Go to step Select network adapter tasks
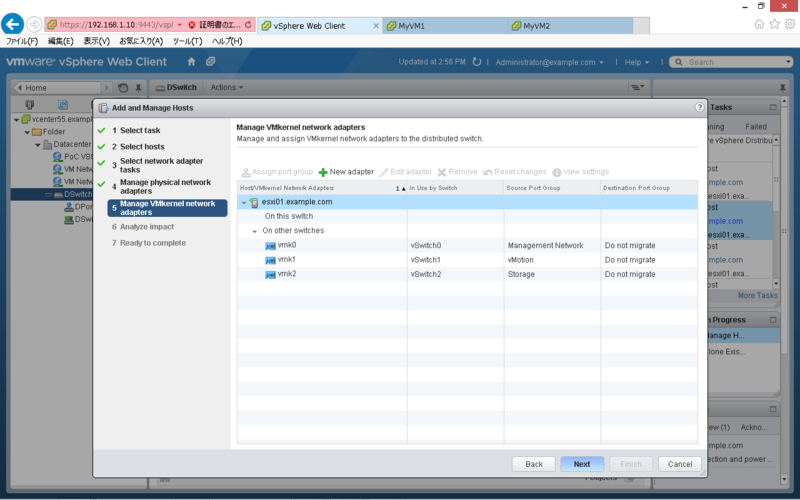Viewport: 800px width, 500px height. [x=157, y=165]
